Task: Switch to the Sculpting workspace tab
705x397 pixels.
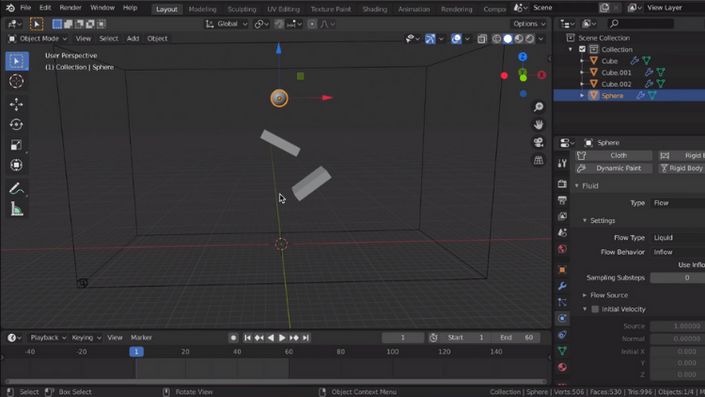Action: tap(242, 9)
